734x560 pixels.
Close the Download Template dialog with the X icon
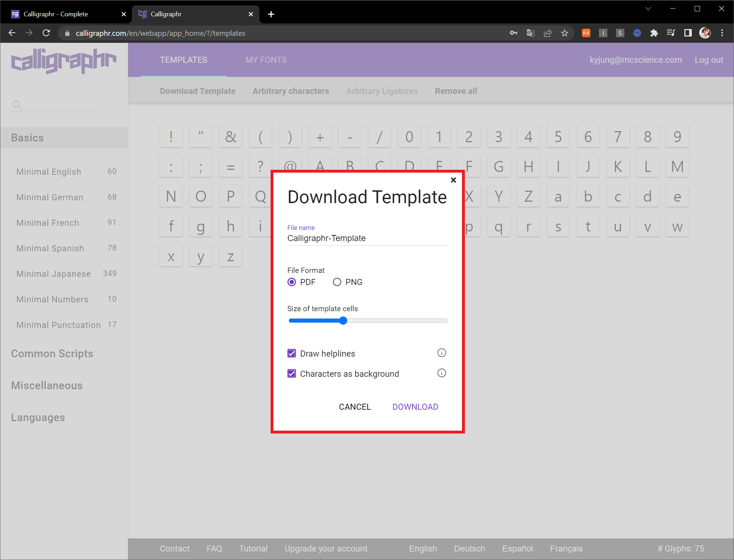pos(453,180)
